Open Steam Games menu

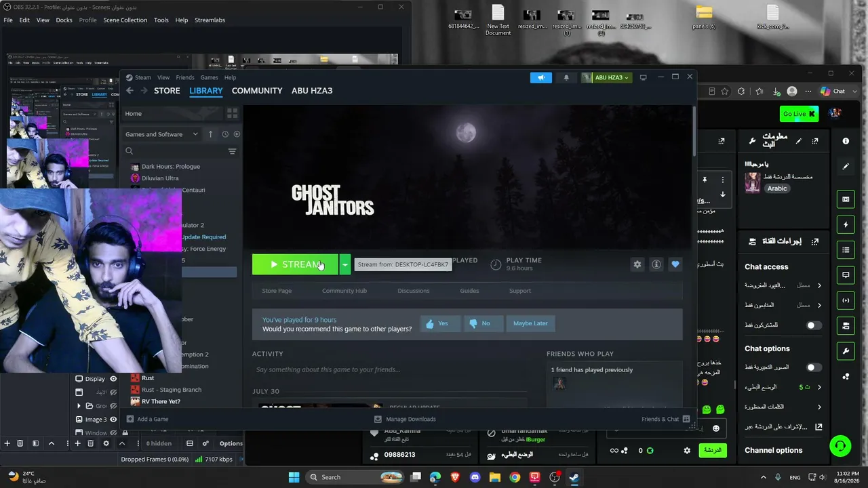209,77
